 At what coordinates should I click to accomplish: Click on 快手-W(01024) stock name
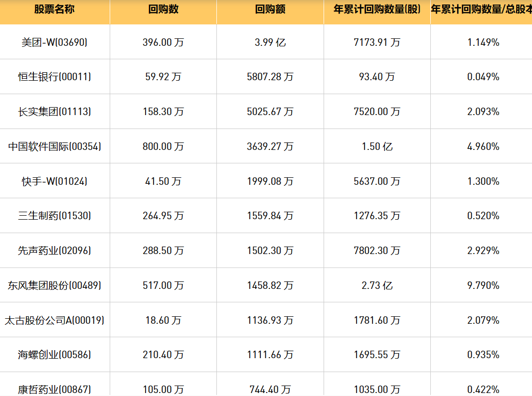click(x=54, y=181)
